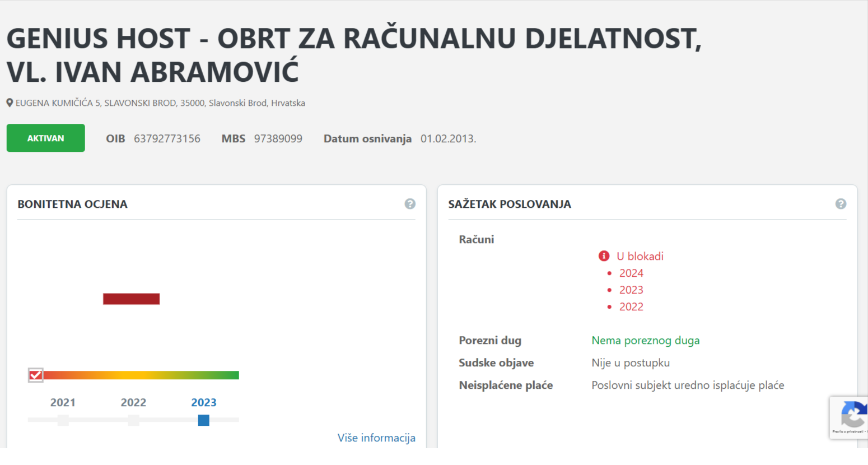Click the checkmark marker on rating scale
Image resolution: width=868 pixels, height=465 pixels.
tap(35, 375)
